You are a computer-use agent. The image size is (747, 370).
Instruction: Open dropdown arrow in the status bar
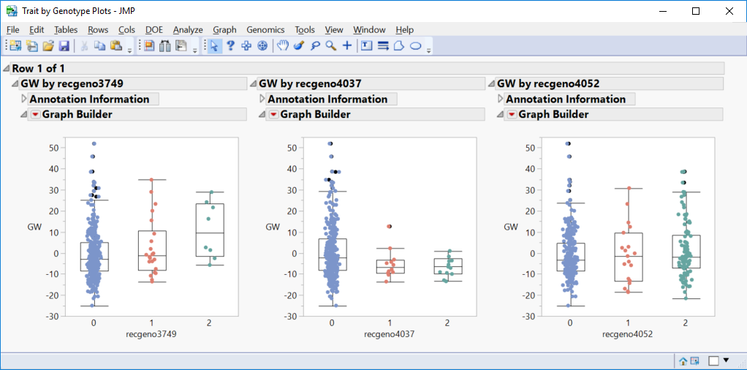click(x=726, y=360)
